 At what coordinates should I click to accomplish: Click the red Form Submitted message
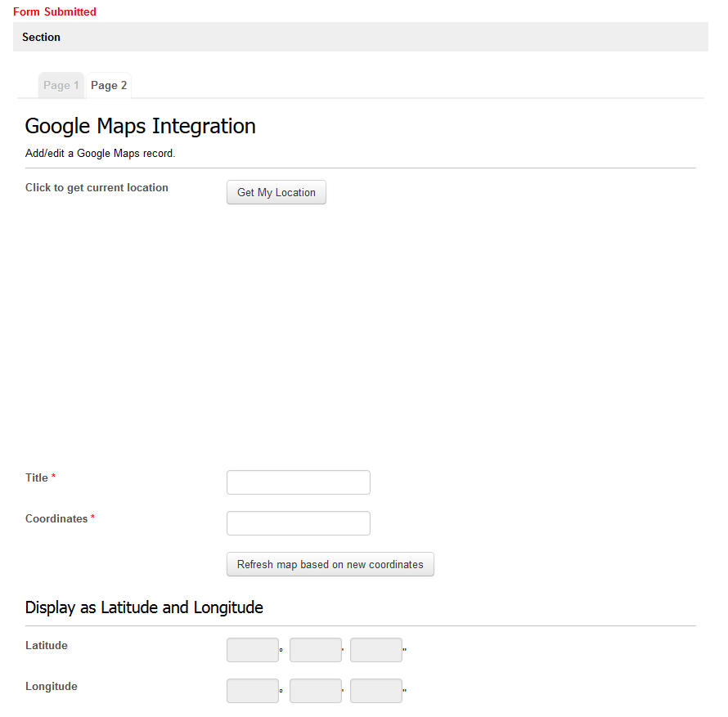55,11
